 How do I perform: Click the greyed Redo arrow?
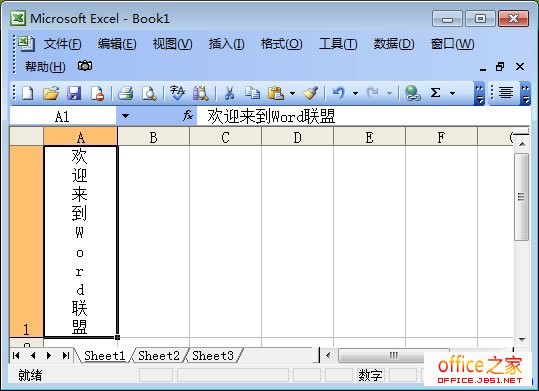pos(373,93)
